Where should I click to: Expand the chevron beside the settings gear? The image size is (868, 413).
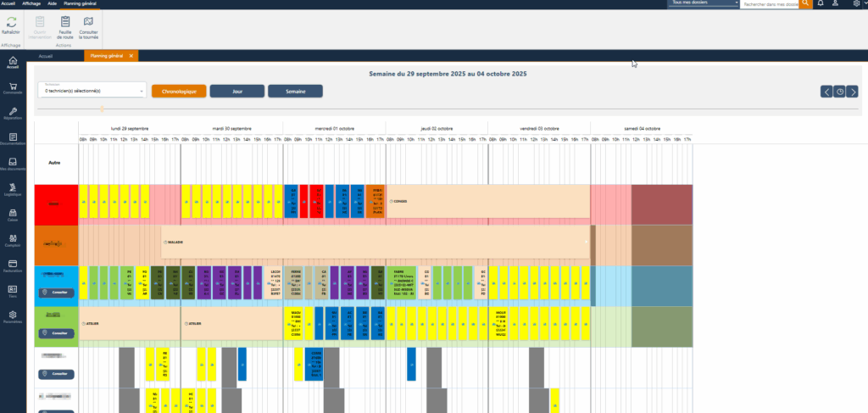862,4
